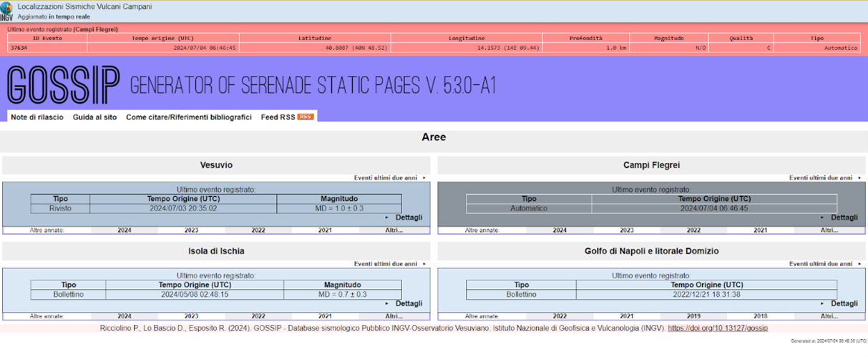
Task: Open Guida al sito menu item
Action: [94, 117]
